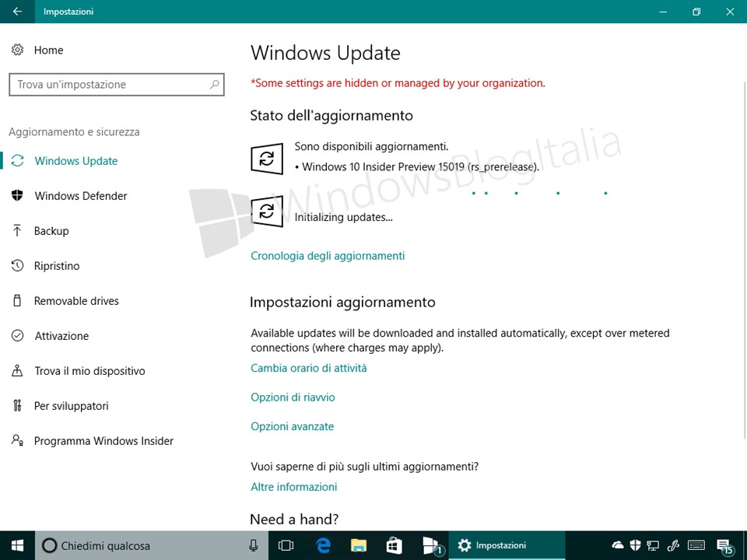747x560 pixels.
Task: Open Opzioni avanzate link
Action: [292, 426]
